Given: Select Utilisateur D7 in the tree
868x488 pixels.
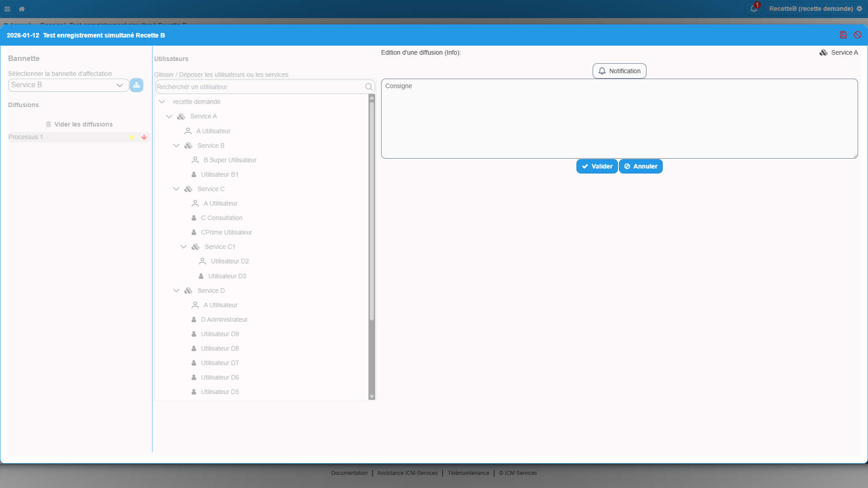Looking at the screenshot, I should click(220, 363).
